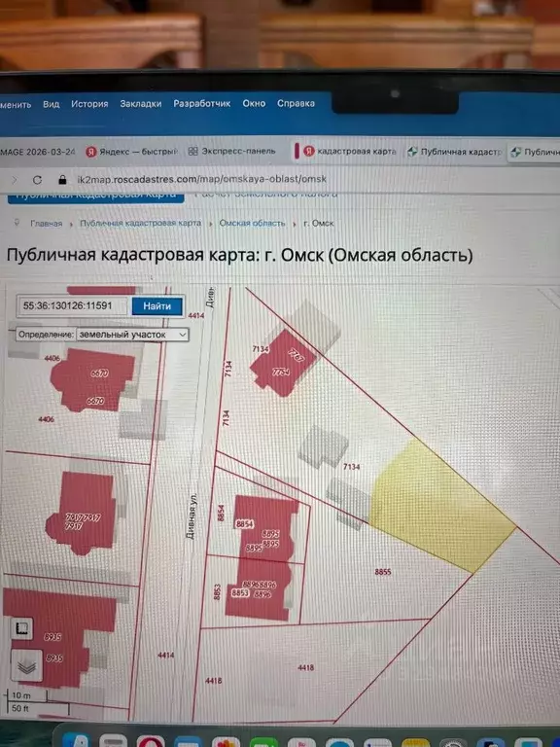Click the cadastral number search field

click(72, 305)
